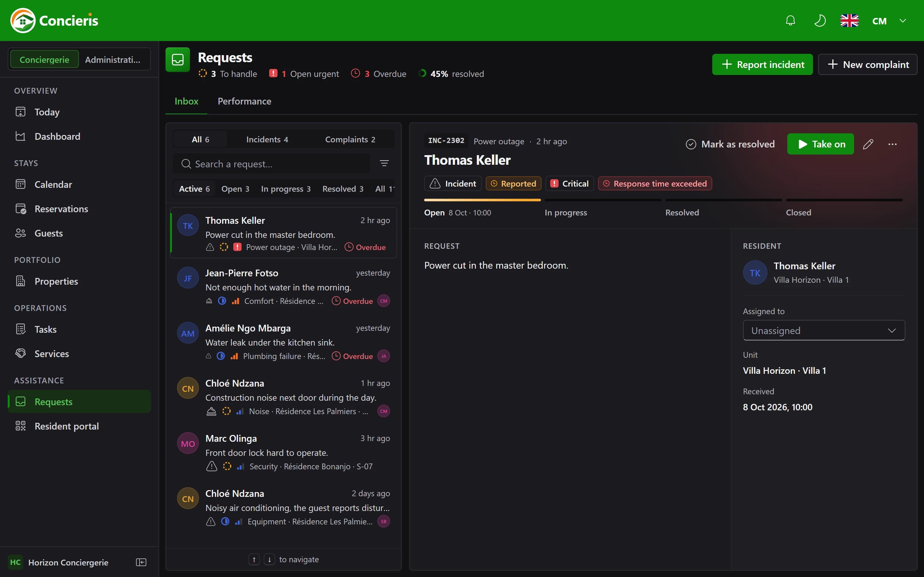Switch to Administration mode toggle
924x577 pixels.
coord(113,60)
